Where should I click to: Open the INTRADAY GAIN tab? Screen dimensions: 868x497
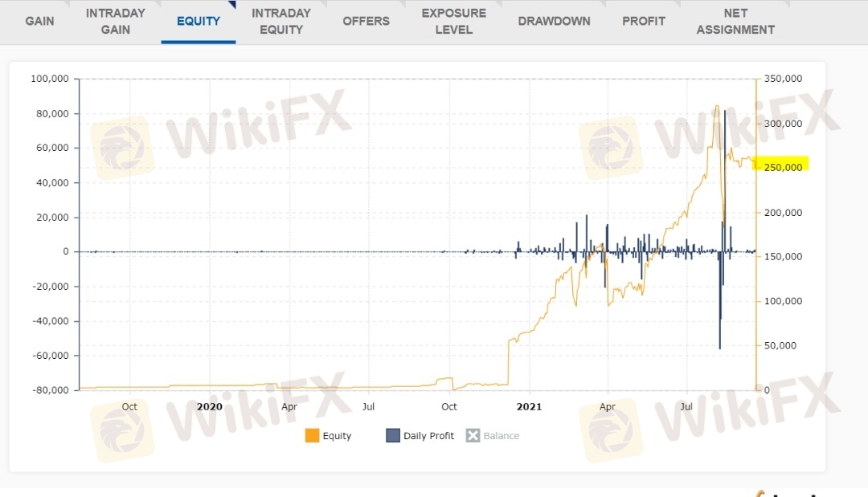[115, 22]
